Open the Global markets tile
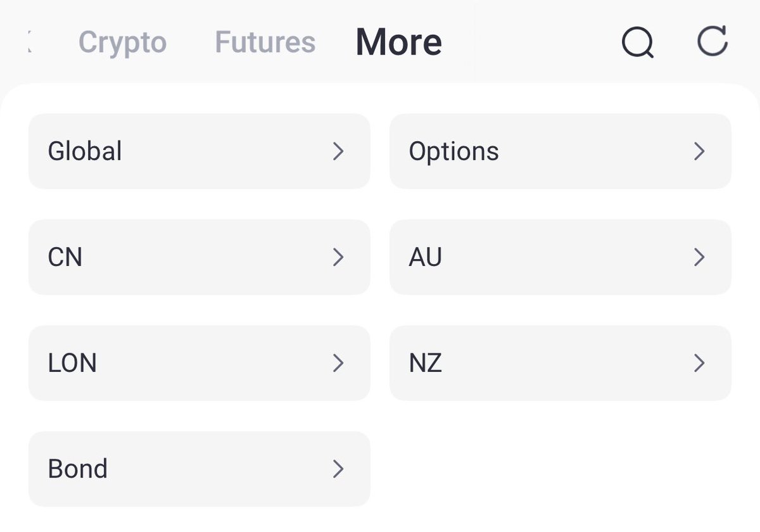760x532 pixels. point(199,151)
